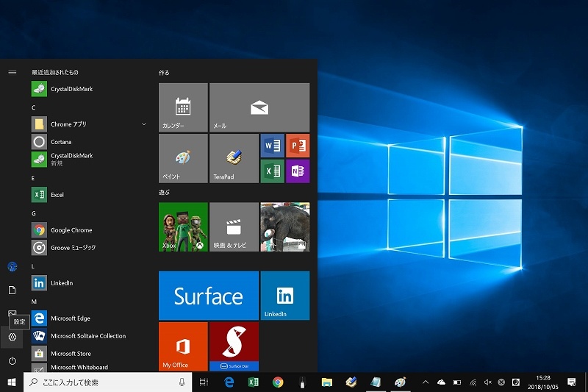Click the taskbar search box
This screenshot has height=392, width=588.
103,382
